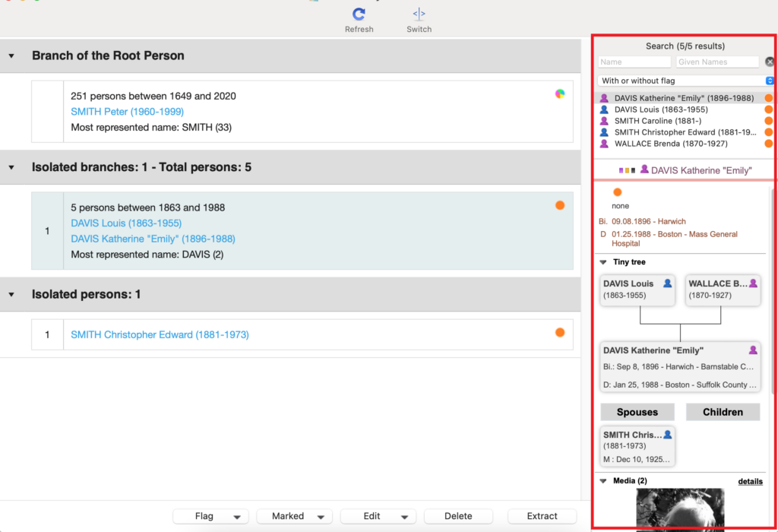Open SMITH Christopher Edward (1881-1973) link
Viewport: 778px width, 532px height.
tap(160, 334)
